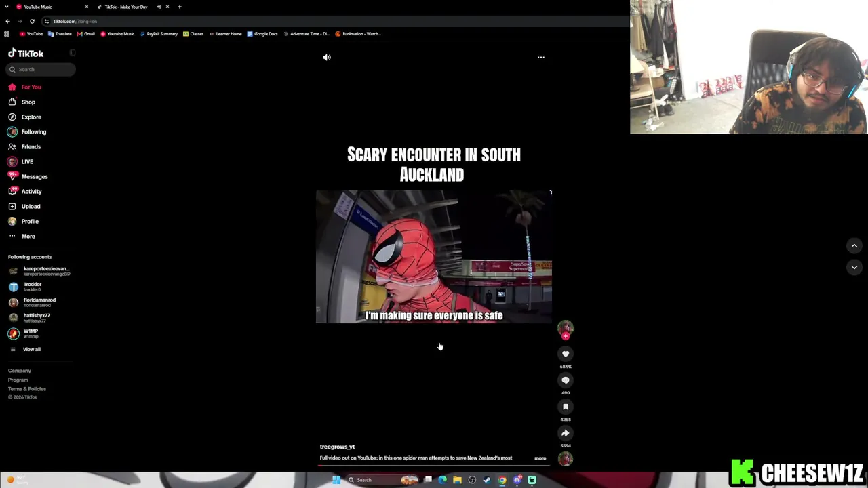868x488 pixels.
Task: Open the floridamanrod followed account
Action: pos(32,302)
